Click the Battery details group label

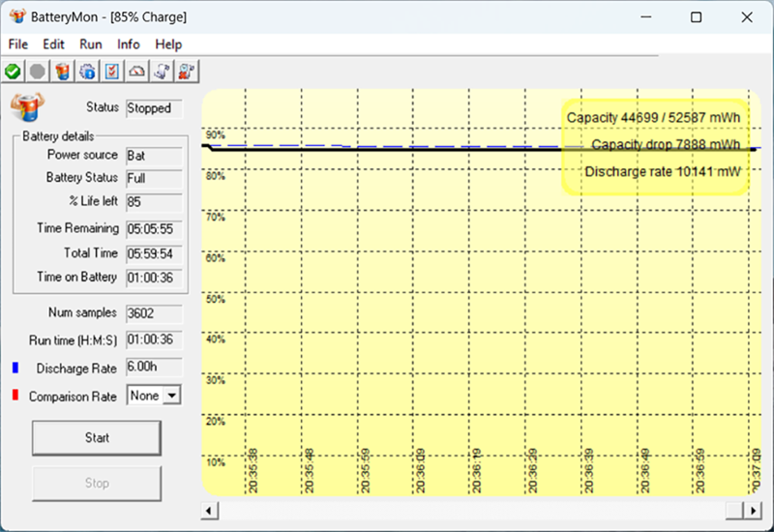(x=58, y=136)
